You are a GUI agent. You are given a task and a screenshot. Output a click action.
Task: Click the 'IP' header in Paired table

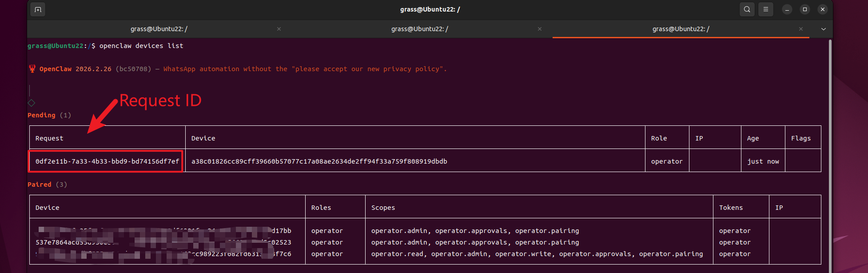tap(779, 208)
